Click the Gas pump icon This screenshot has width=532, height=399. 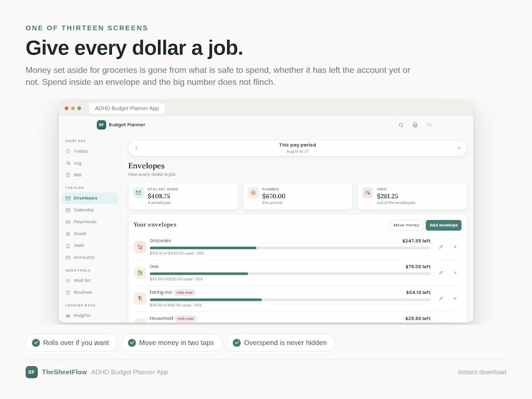click(x=140, y=273)
